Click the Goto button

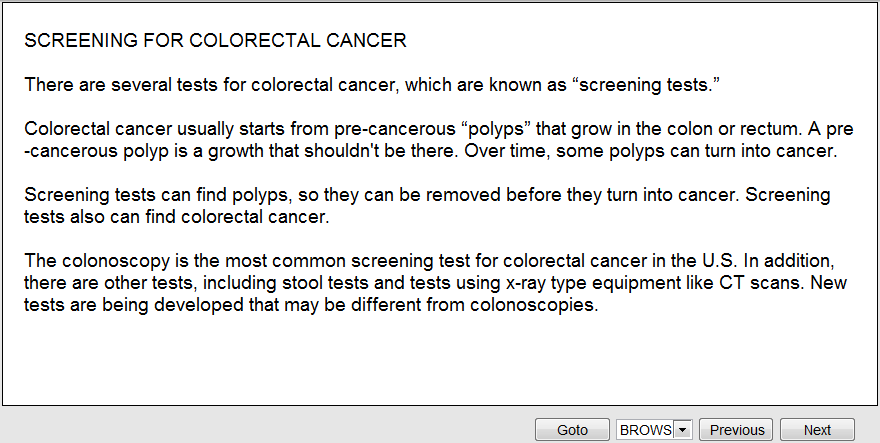tap(572, 430)
